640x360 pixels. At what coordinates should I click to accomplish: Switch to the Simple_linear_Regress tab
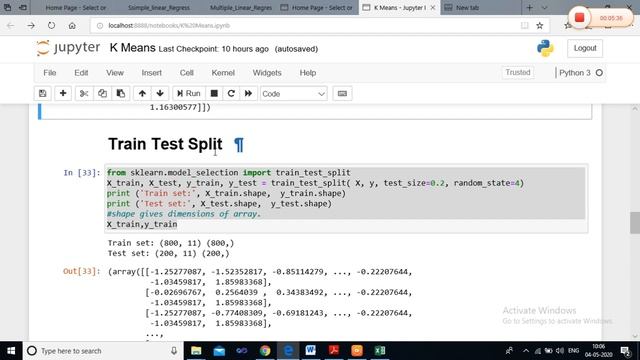click(158, 7)
